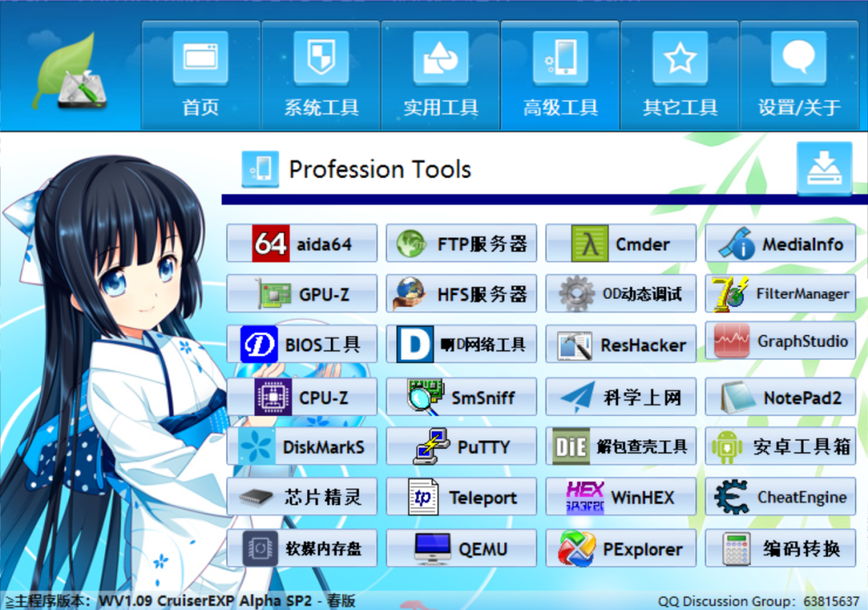The width and height of the screenshot is (868, 610).
Task: Open 安卓工具箱 Android toolbox
Action: click(x=780, y=446)
